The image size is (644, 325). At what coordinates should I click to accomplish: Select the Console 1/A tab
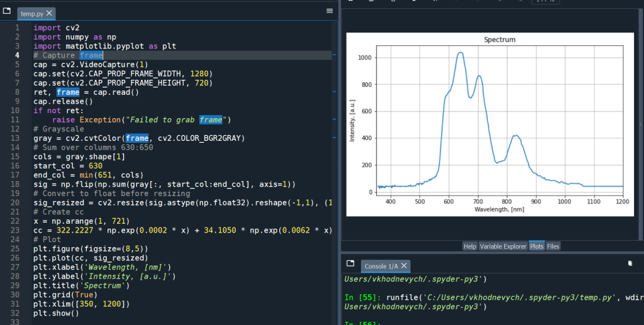tap(381, 266)
